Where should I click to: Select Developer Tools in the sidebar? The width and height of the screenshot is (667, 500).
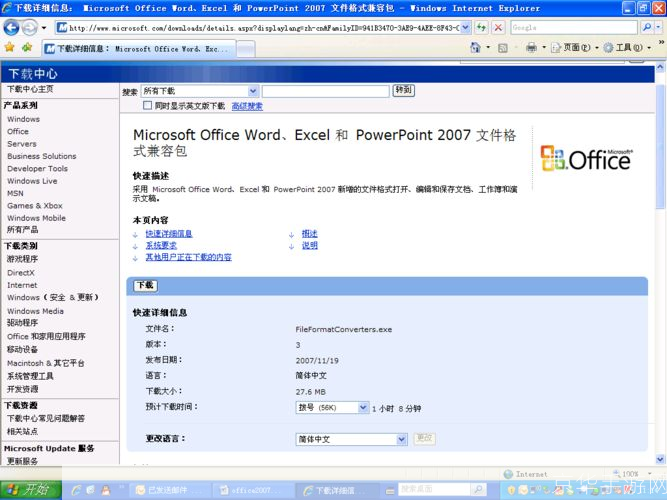point(37,169)
